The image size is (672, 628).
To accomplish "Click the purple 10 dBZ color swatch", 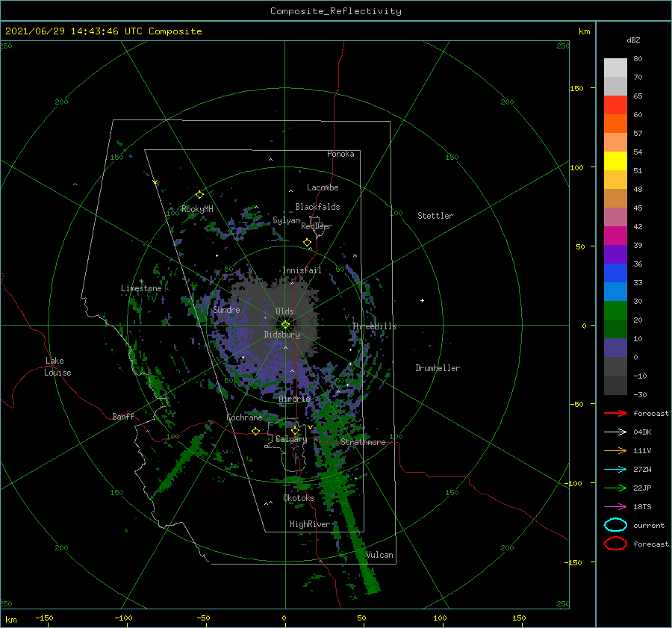I will point(615,347).
